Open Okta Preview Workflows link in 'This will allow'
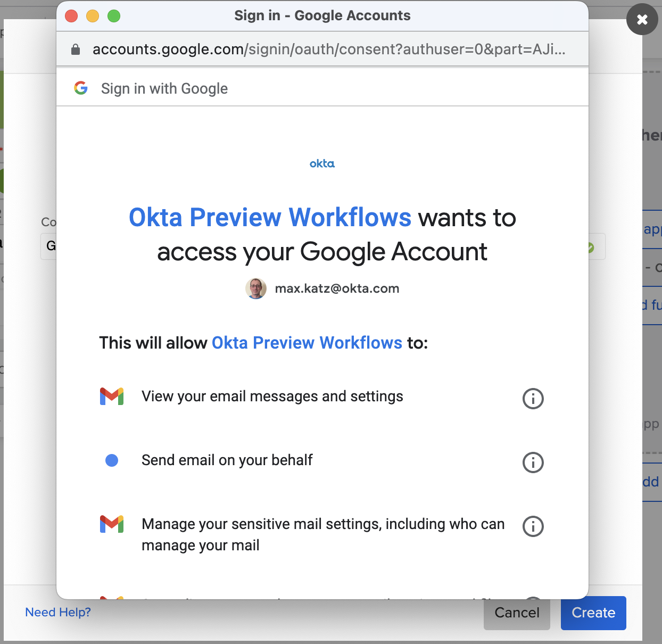The width and height of the screenshot is (662, 644). coord(307,343)
